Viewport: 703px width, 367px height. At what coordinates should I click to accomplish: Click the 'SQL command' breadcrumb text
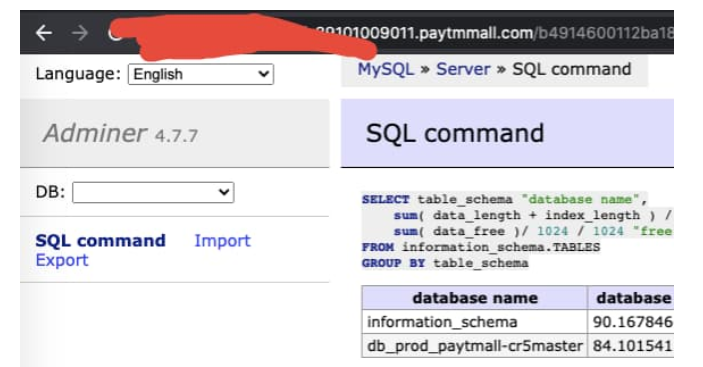click(572, 69)
